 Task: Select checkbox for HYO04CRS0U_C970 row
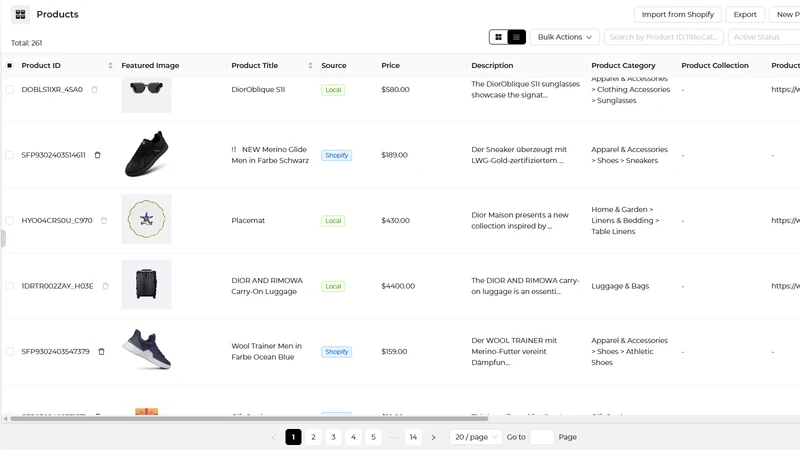coord(10,220)
